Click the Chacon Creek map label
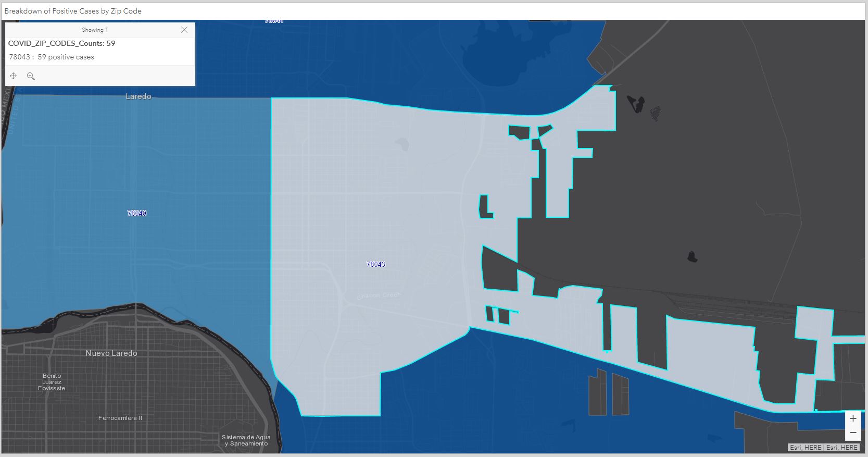The height and width of the screenshot is (457, 868). coord(379,295)
